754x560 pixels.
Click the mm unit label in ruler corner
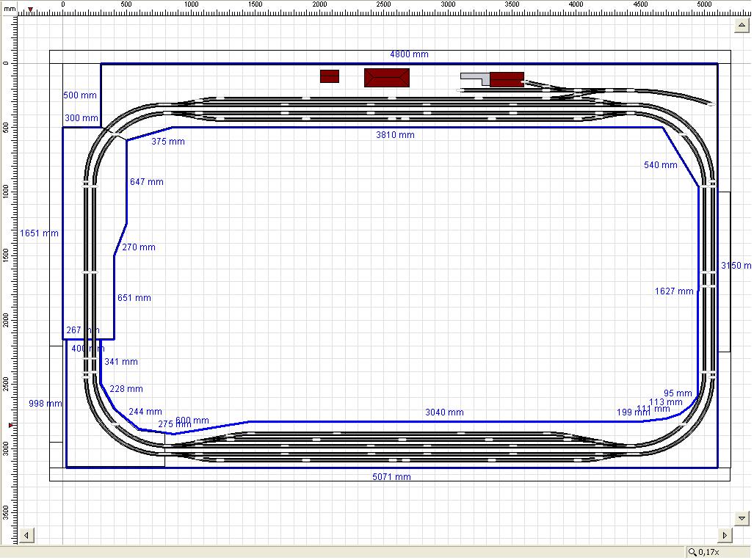(10, 9)
